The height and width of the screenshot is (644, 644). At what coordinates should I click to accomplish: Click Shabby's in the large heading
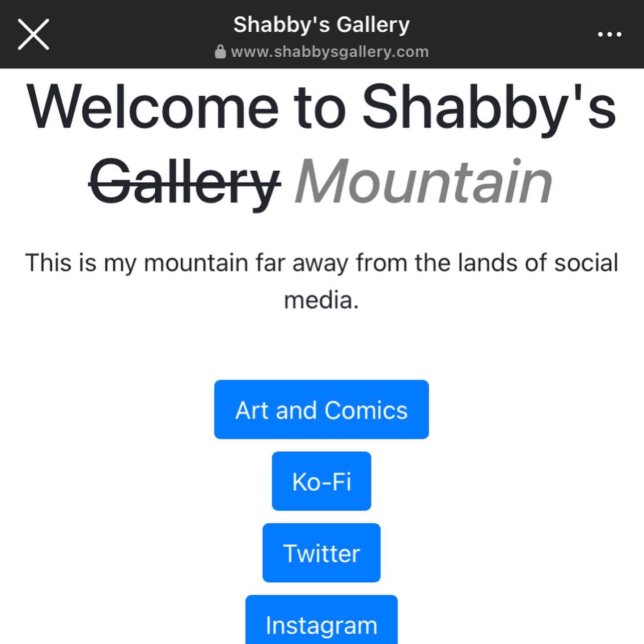pos(489,107)
